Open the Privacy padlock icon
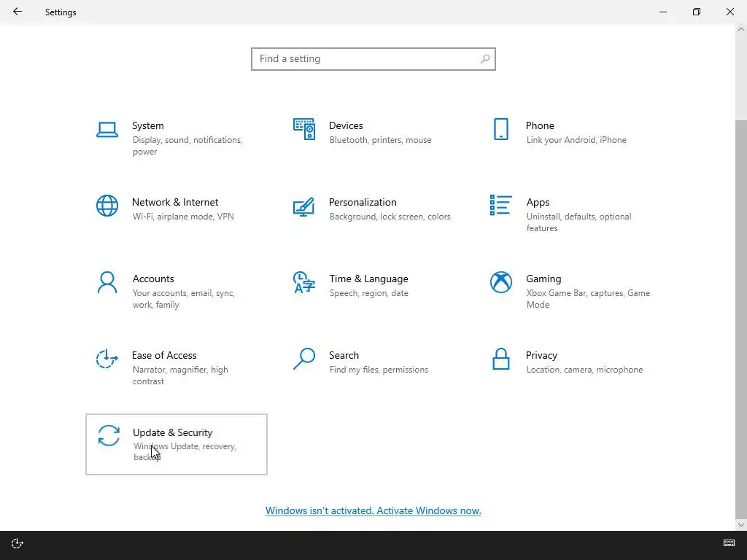This screenshot has height=560, width=747. (x=501, y=359)
